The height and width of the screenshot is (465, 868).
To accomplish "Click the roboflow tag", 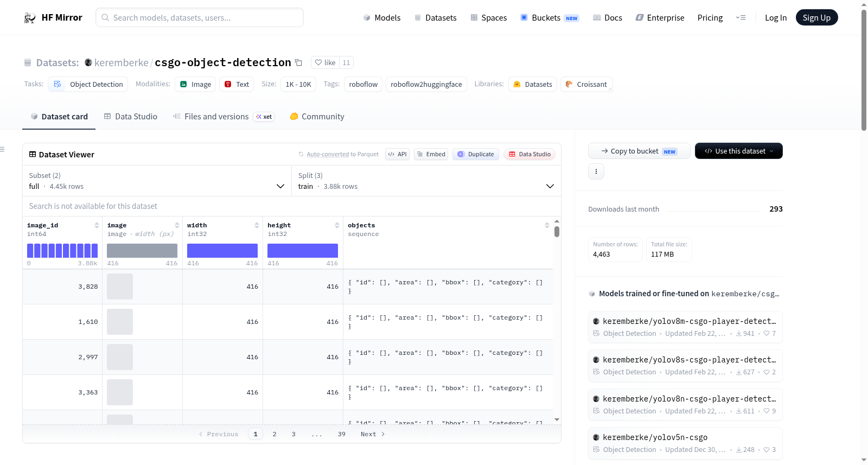I will (x=363, y=84).
